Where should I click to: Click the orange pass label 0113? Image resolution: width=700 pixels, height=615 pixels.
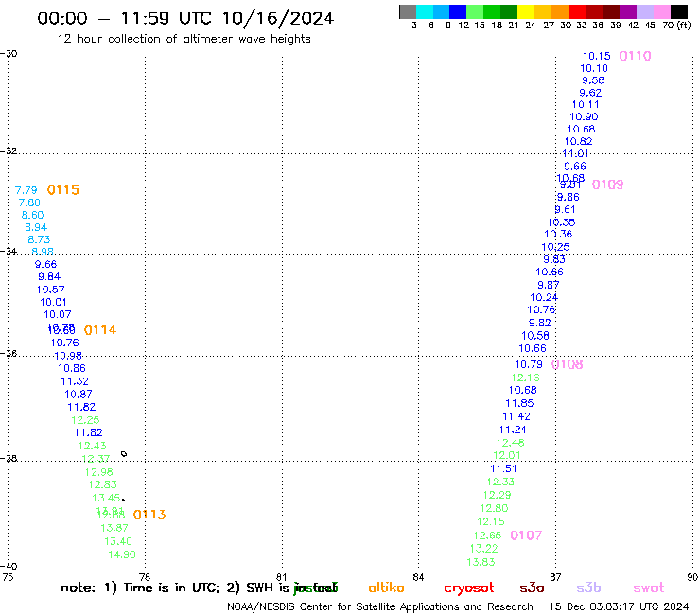pos(149,515)
